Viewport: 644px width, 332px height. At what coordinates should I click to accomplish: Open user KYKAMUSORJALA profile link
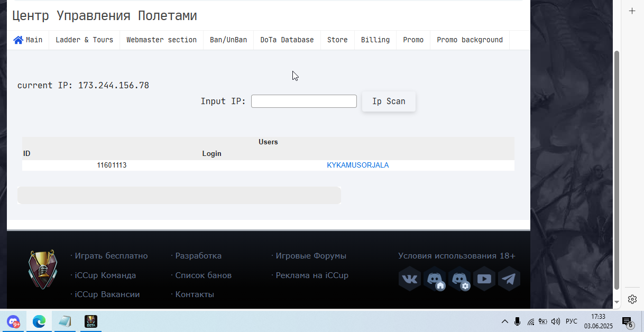coord(358,165)
